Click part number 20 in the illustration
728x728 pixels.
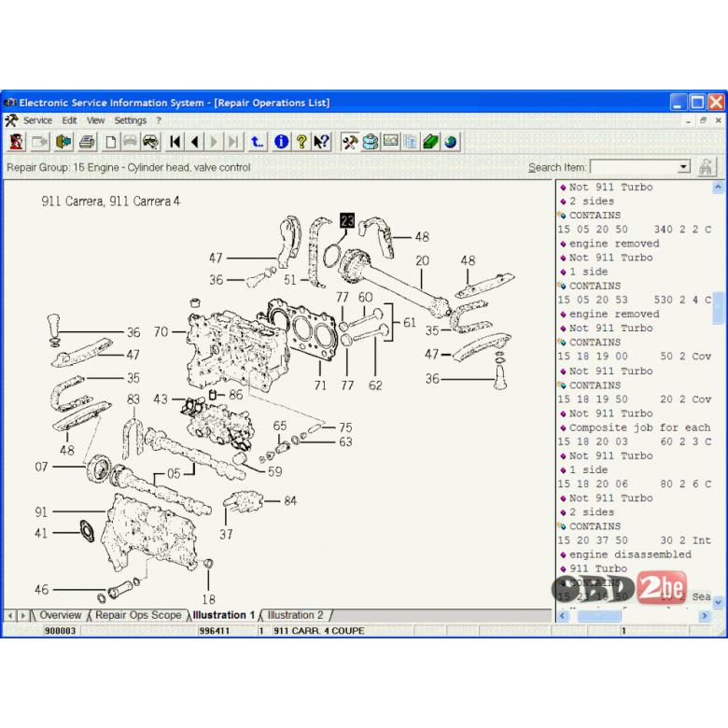tap(422, 261)
